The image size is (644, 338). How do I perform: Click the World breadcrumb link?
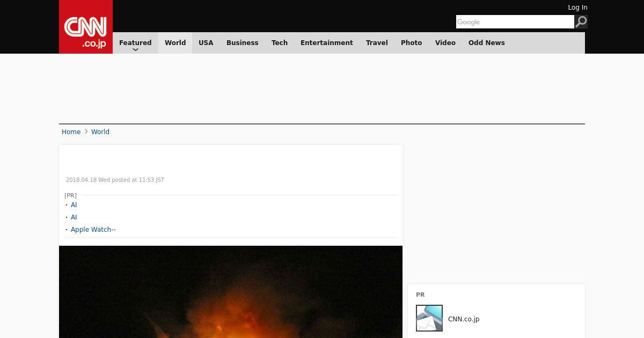point(100,132)
